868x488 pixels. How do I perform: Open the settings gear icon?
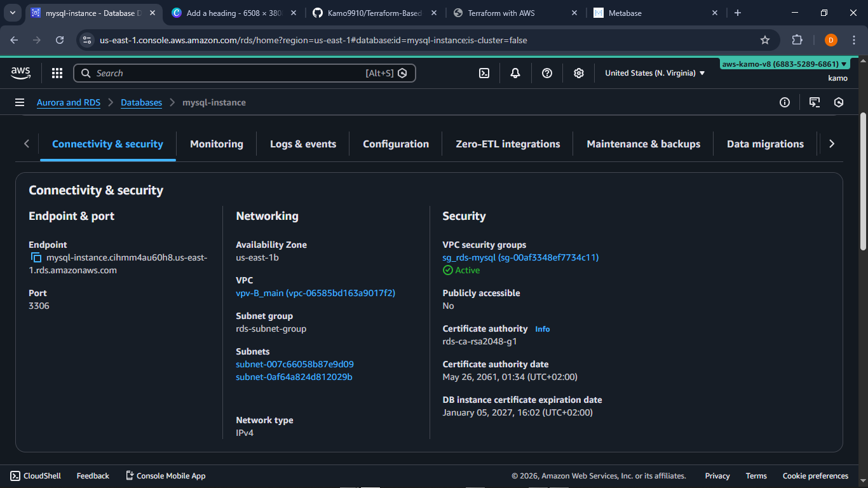(x=579, y=73)
